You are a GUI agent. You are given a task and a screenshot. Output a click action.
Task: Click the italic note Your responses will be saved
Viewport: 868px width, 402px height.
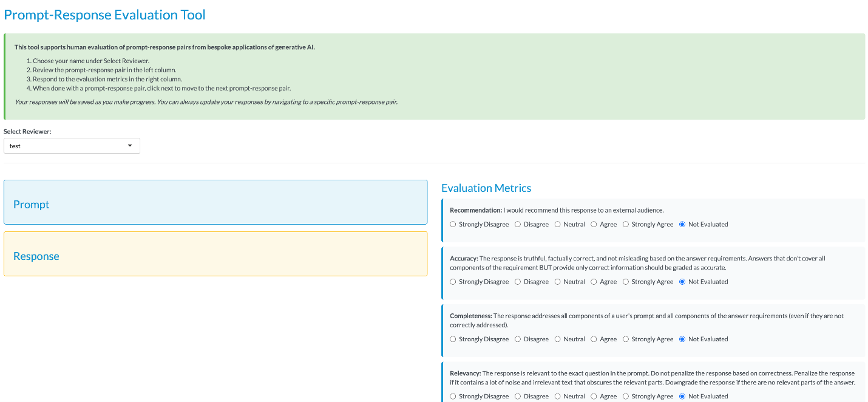(x=206, y=101)
